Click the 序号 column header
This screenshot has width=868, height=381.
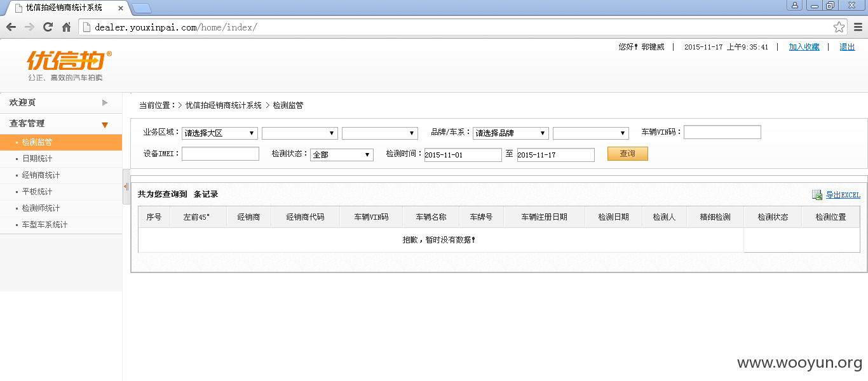154,217
